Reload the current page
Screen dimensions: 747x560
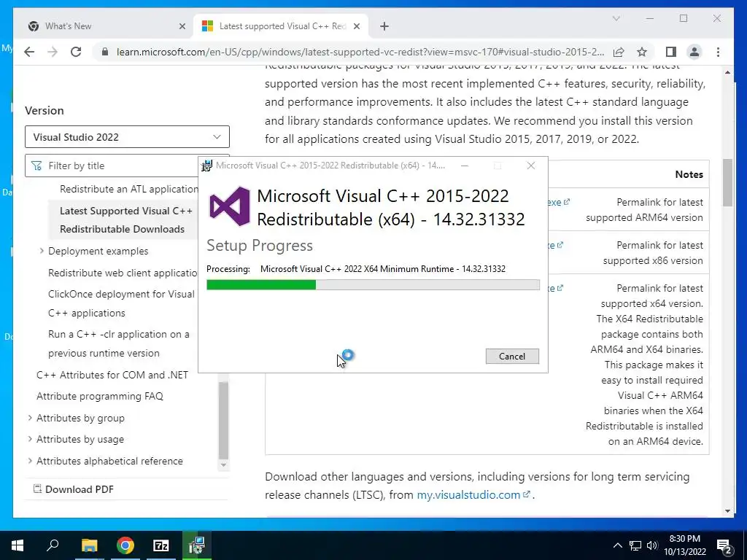tap(76, 52)
